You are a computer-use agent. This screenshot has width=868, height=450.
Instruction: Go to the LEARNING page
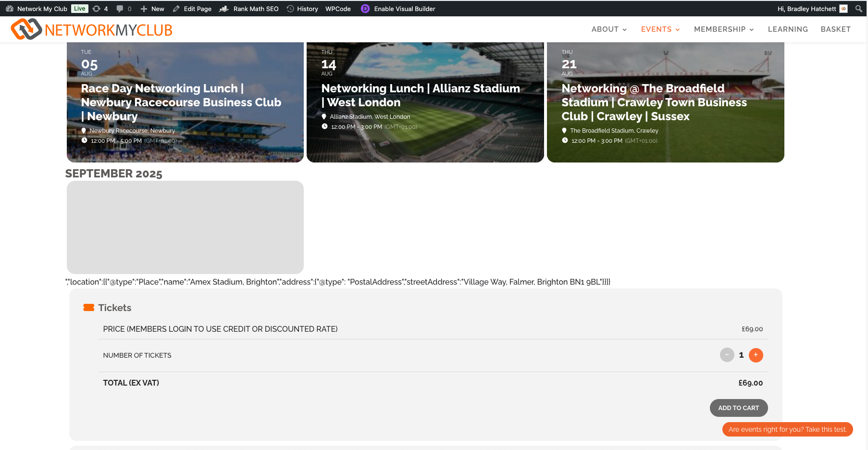coord(788,29)
